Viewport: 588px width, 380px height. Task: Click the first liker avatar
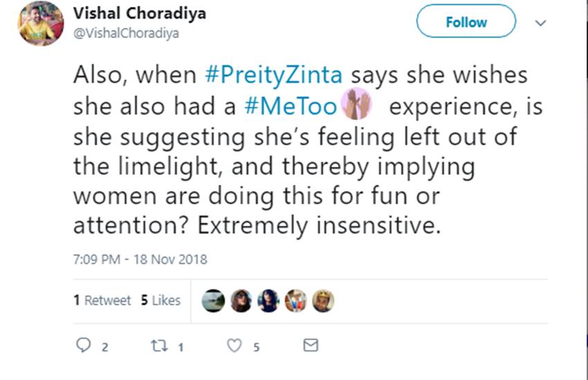213,300
